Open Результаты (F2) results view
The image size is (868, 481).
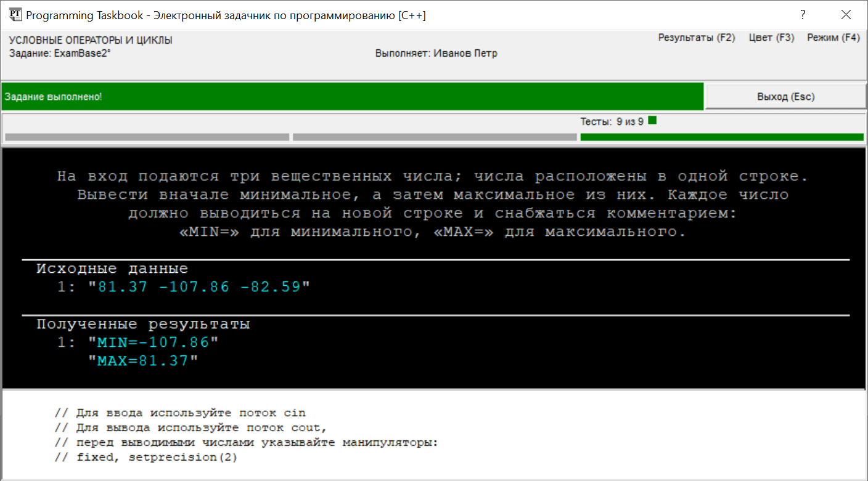[x=697, y=38]
